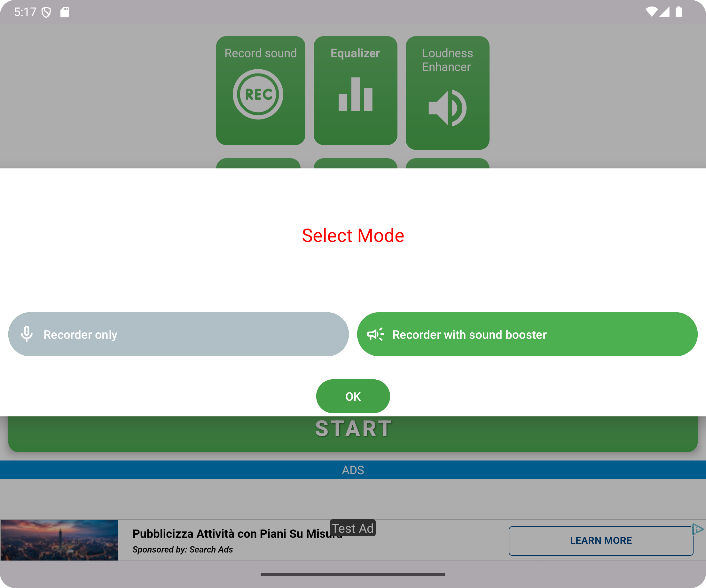Screen dimensions: 706x588
Task: Open the Equalizer tile label
Action: [x=355, y=53]
